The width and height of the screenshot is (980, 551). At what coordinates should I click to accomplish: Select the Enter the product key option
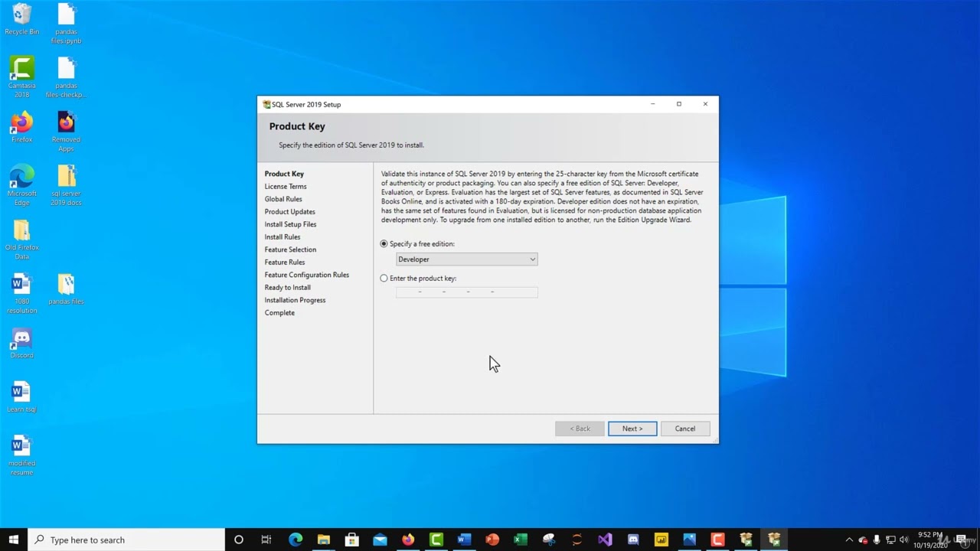click(384, 279)
